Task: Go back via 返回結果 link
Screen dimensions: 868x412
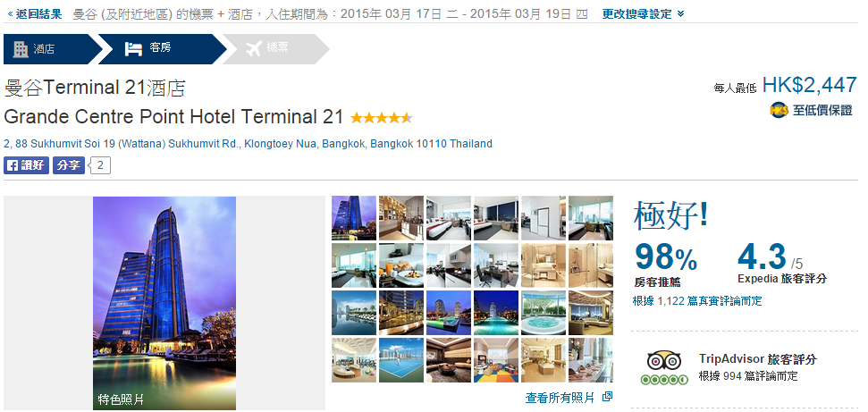Action: tap(35, 13)
